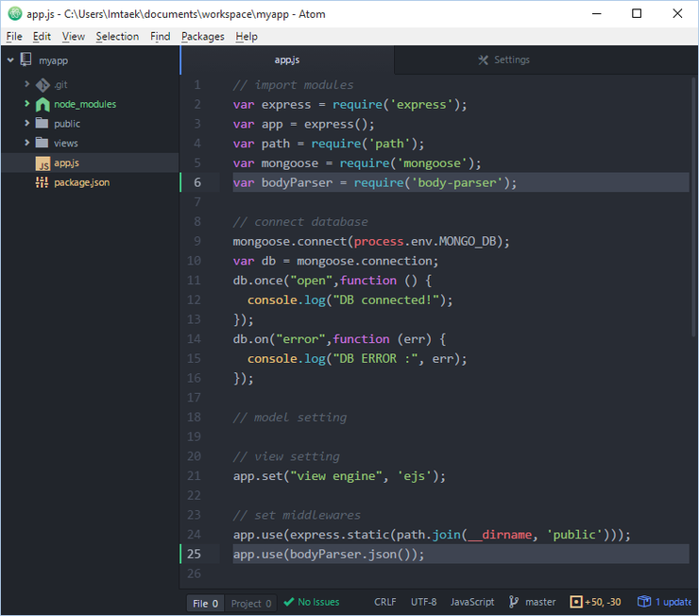Show linter issues for File
This screenshot has height=616, width=699.
pos(206,603)
